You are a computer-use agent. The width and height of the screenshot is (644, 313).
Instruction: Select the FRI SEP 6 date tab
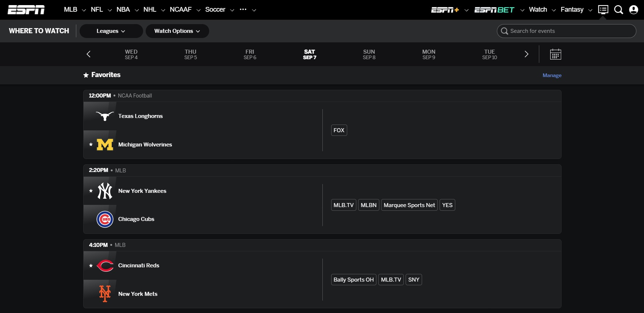click(x=250, y=54)
